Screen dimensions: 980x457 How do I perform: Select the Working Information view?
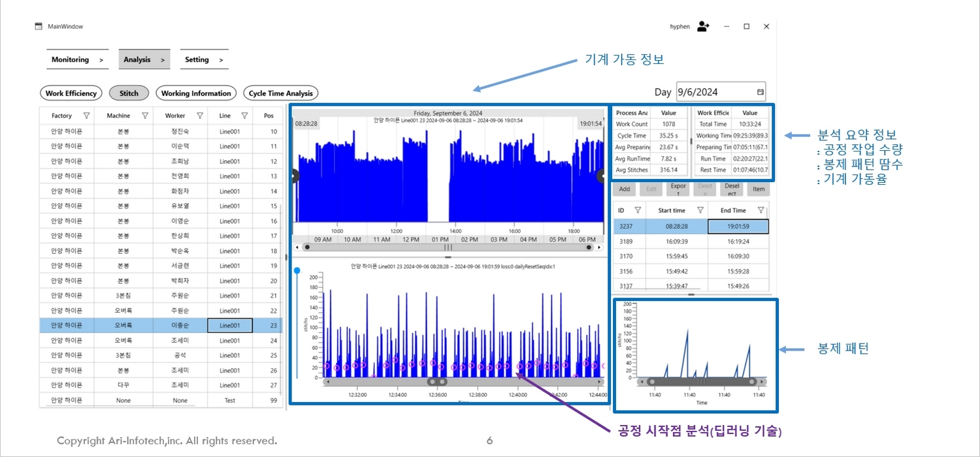(x=196, y=93)
